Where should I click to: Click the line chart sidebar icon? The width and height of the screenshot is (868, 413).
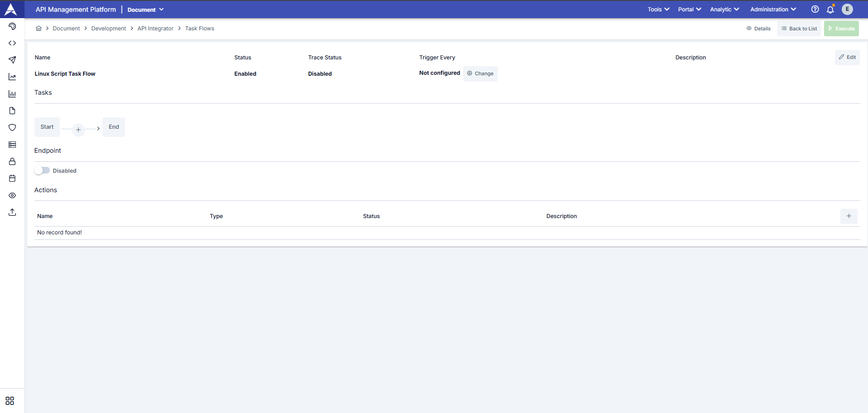tap(12, 77)
